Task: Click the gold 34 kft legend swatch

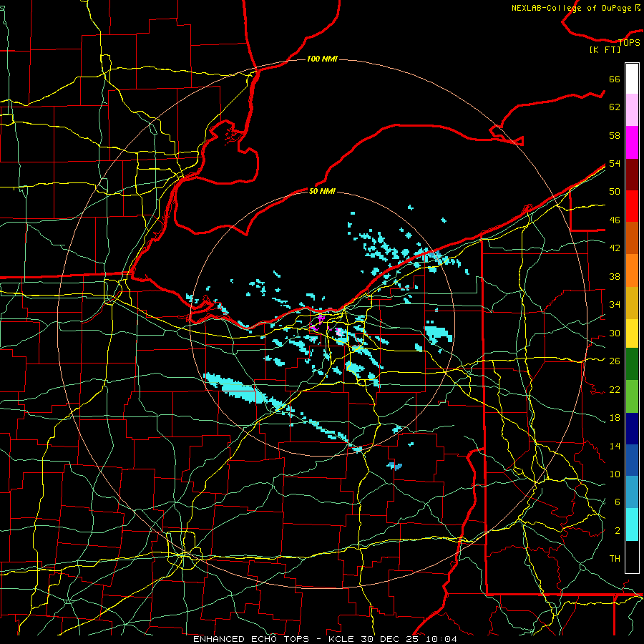Action: 632,303
